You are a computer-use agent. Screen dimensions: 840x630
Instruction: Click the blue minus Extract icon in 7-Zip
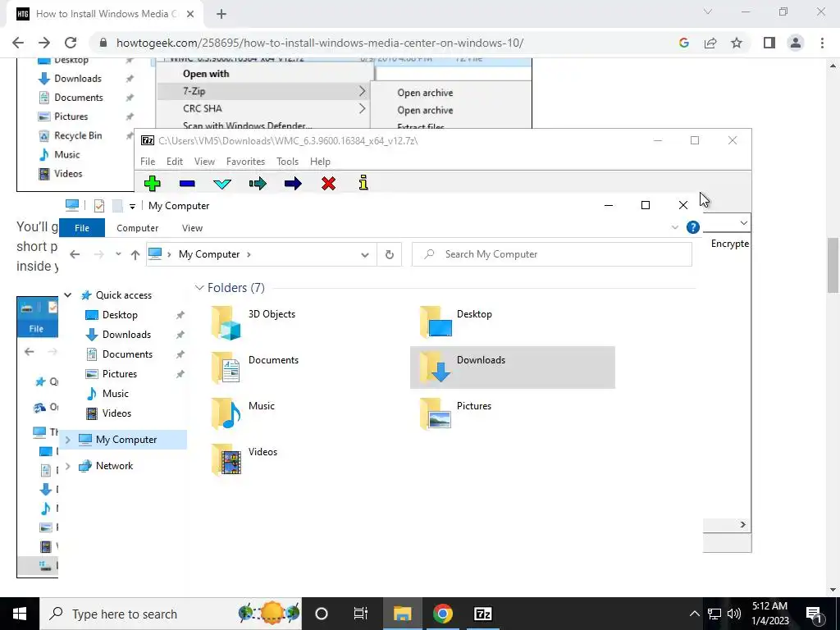click(187, 184)
